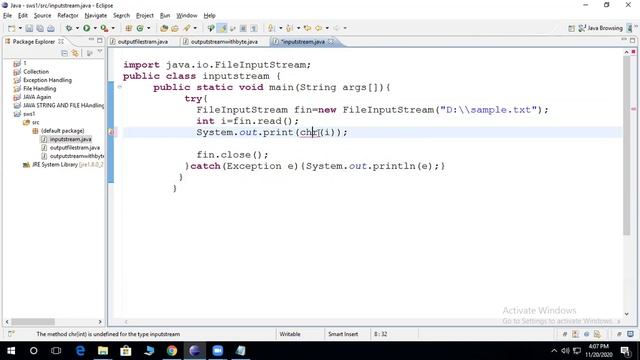Open the Refactor menu
This screenshot has width=640, height=360.
tap(68, 16)
